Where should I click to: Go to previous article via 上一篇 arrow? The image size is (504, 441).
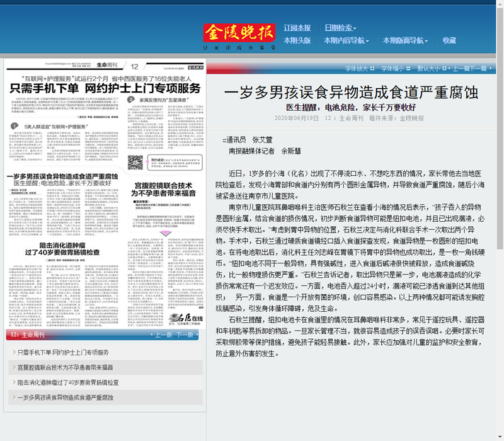point(460,67)
